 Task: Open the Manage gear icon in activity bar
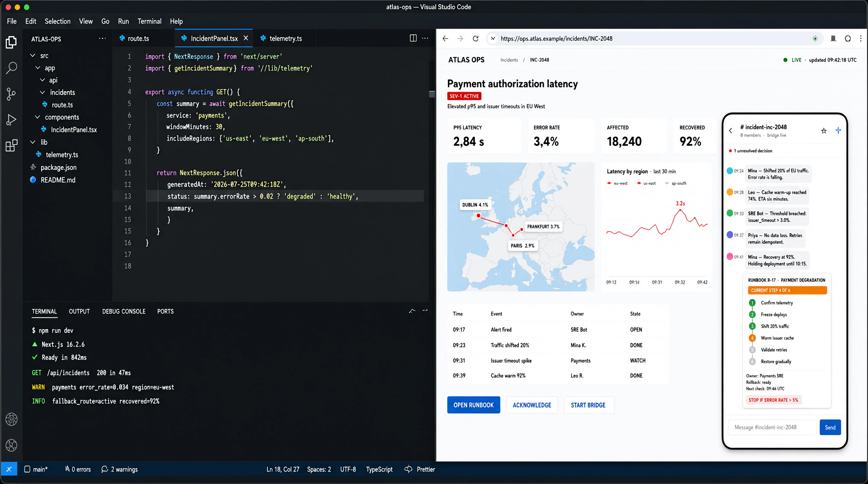(x=11, y=445)
